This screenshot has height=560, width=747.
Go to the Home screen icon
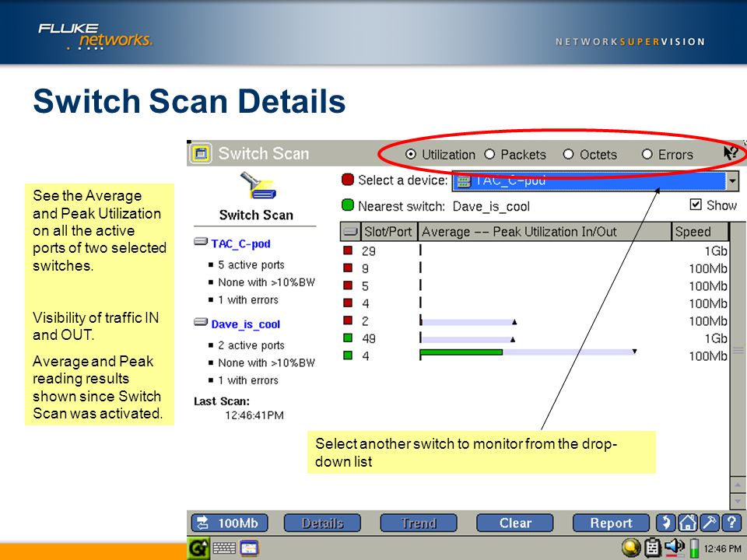tap(687, 523)
